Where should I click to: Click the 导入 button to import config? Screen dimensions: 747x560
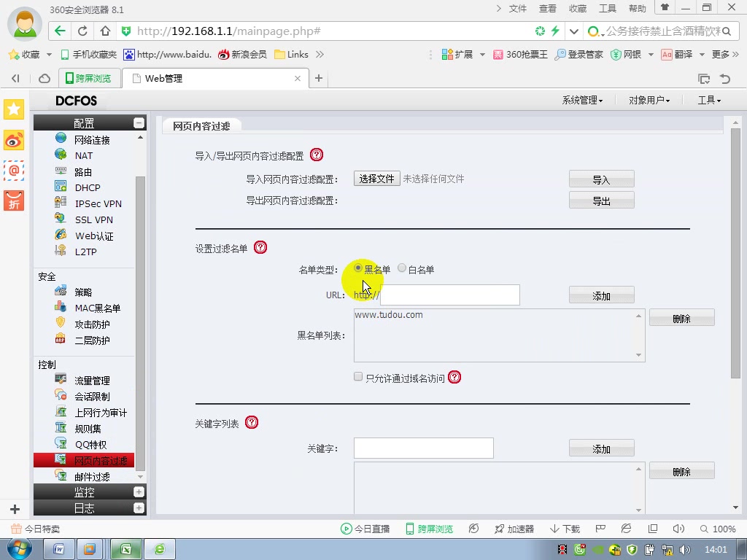[x=601, y=179]
